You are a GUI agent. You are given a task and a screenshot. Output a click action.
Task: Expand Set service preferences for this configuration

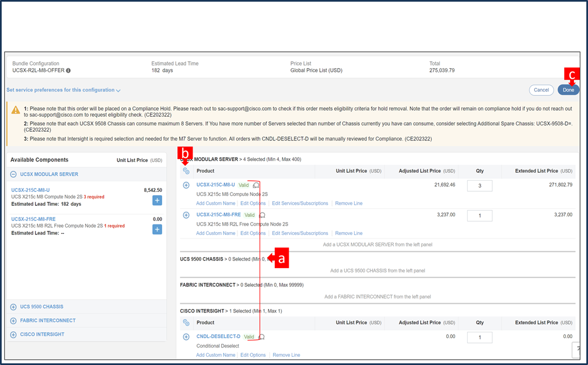pyautogui.click(x=64, y=90)
